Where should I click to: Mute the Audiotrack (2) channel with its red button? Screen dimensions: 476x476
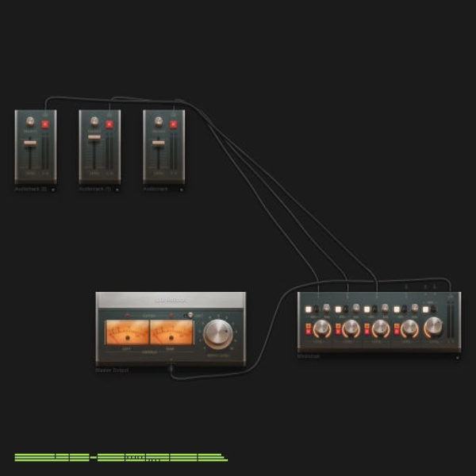pos(45,125)
